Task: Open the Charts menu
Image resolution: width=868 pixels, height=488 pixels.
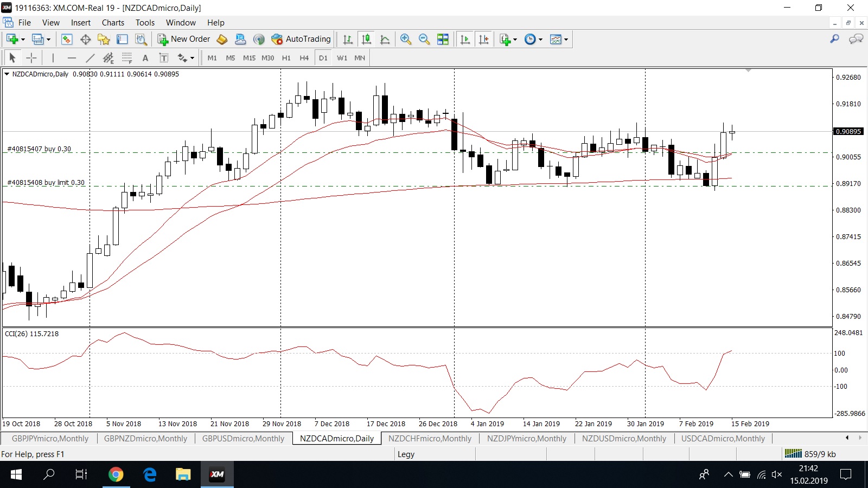Action: [x=113, y=23]
